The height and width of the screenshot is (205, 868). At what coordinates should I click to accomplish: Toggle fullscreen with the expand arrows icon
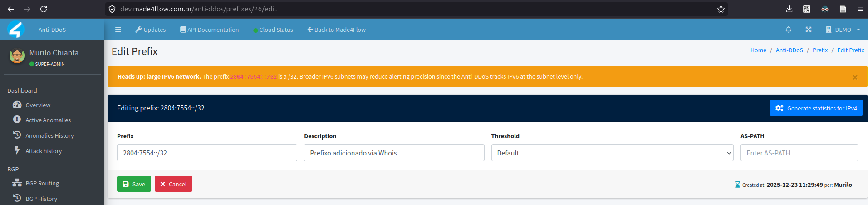[x=809, y=30]
